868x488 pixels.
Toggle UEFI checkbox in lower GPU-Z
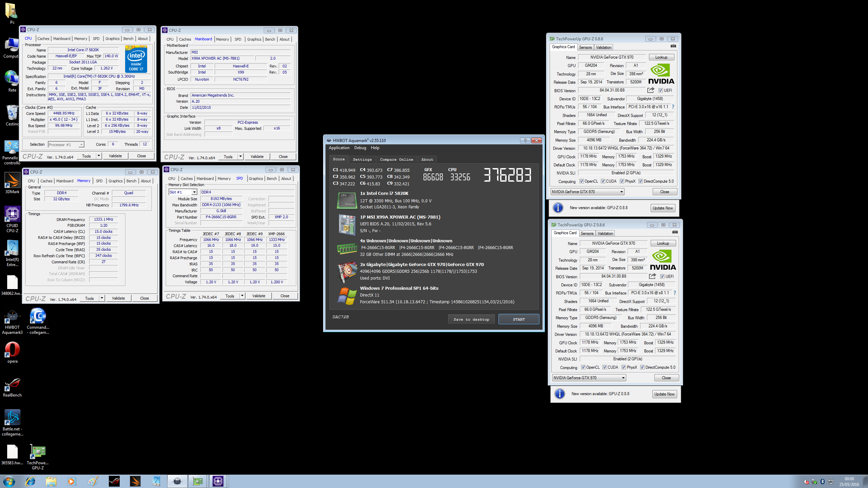click(x=662, y=277)
